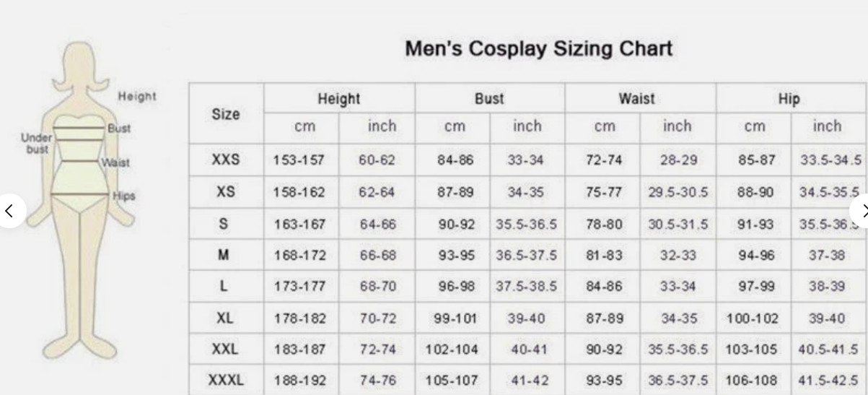
Task: Select the XS size row label
Action: tap(225, 192)
